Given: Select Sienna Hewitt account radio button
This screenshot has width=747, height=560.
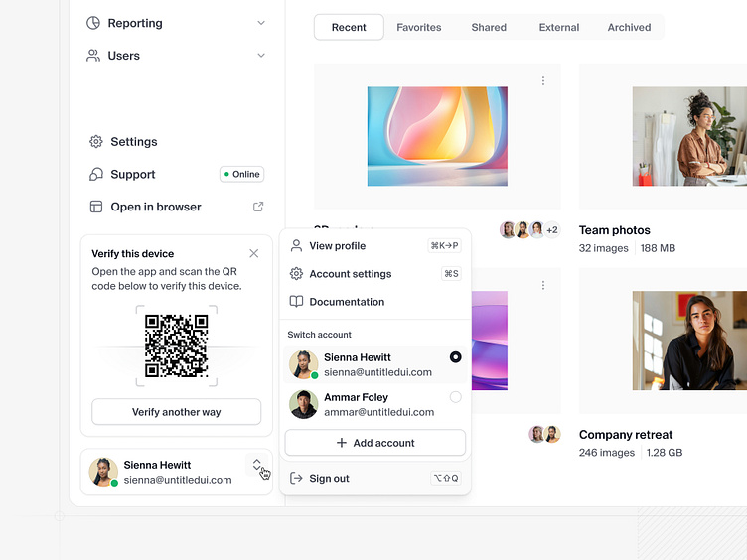Looking at the screenshot, I should click(x=455, y=357).
